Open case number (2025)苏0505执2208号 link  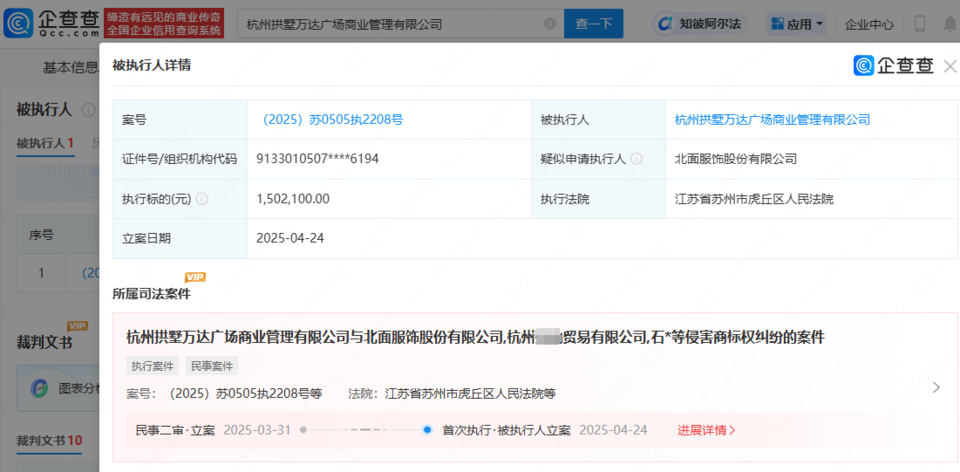(x=332, y=119)
